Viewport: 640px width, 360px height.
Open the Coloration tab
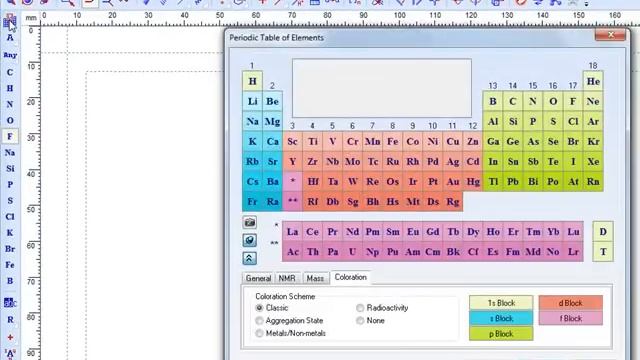(x=351, y=277)
